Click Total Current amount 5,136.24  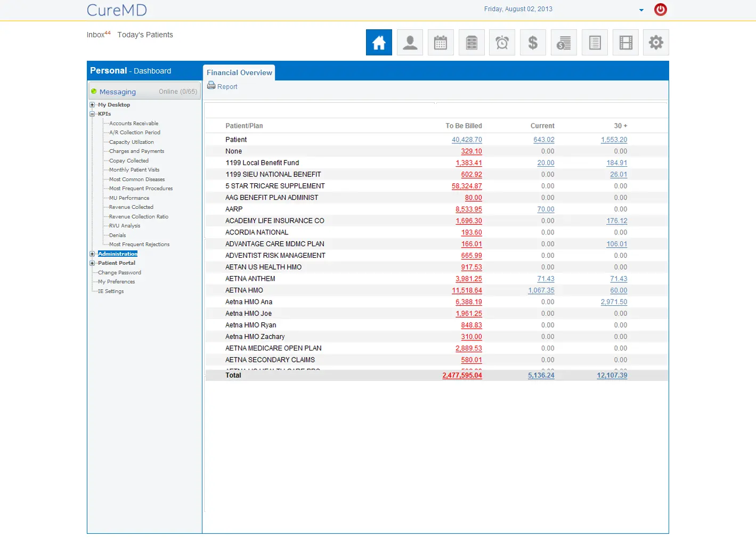[541, 376]
